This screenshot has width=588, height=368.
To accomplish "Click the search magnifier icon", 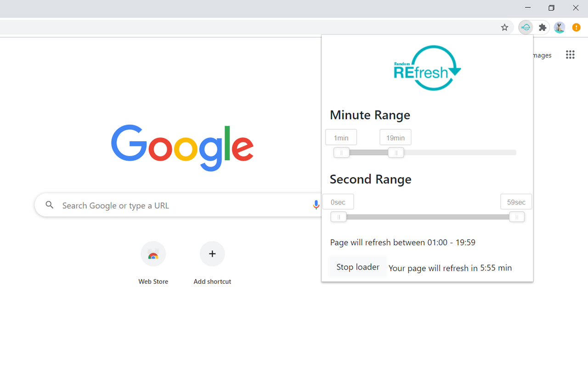I will pos(50,205).
